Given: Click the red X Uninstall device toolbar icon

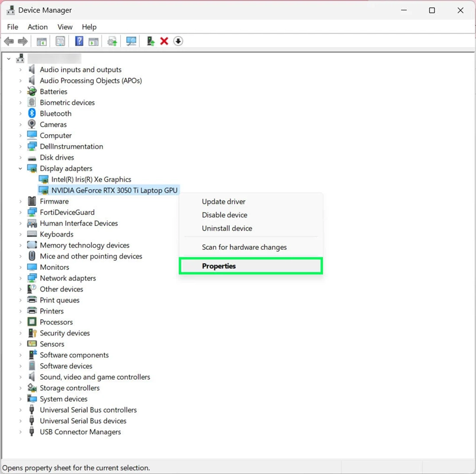Looking at the screenshot, I should tap(164, 41).
